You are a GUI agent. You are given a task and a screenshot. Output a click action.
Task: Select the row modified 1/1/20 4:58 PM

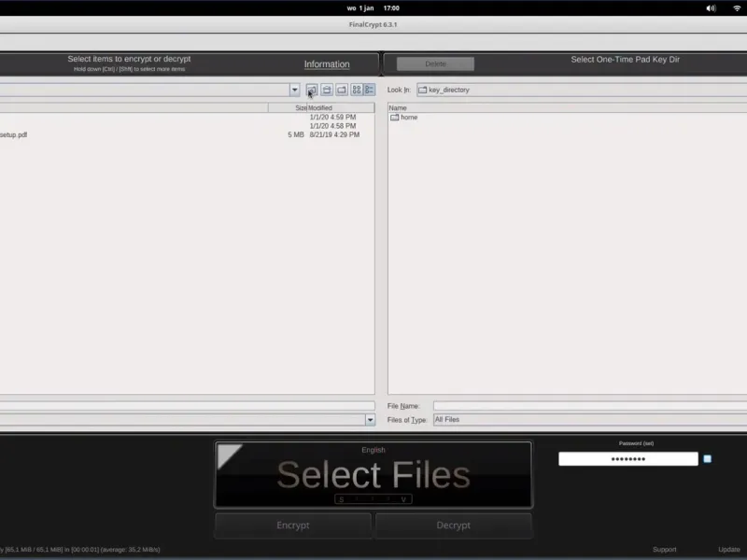point(188,126)
